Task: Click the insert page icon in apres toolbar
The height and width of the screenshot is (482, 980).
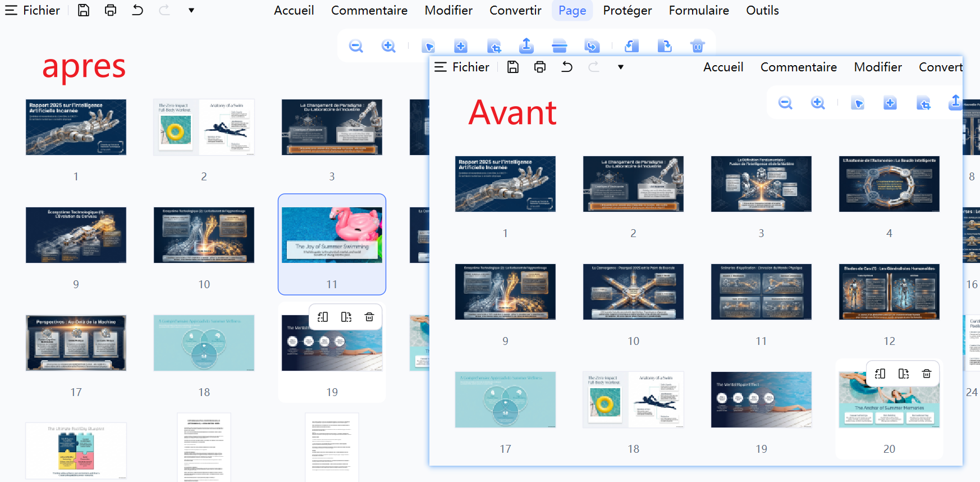Action: point(461,46)
